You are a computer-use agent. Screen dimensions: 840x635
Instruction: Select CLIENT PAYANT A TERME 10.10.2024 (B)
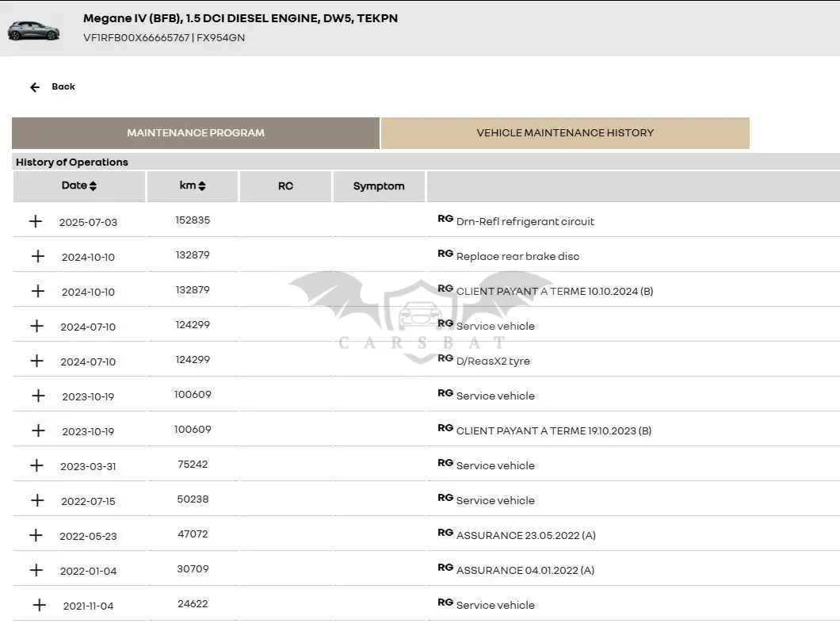pos(555,292)
